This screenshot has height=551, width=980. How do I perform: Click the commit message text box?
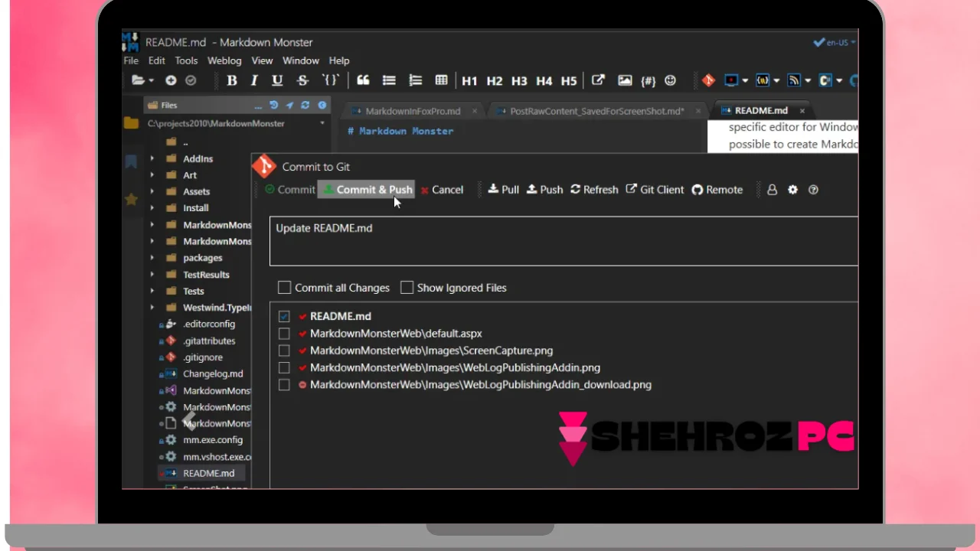tap(563, 241)
